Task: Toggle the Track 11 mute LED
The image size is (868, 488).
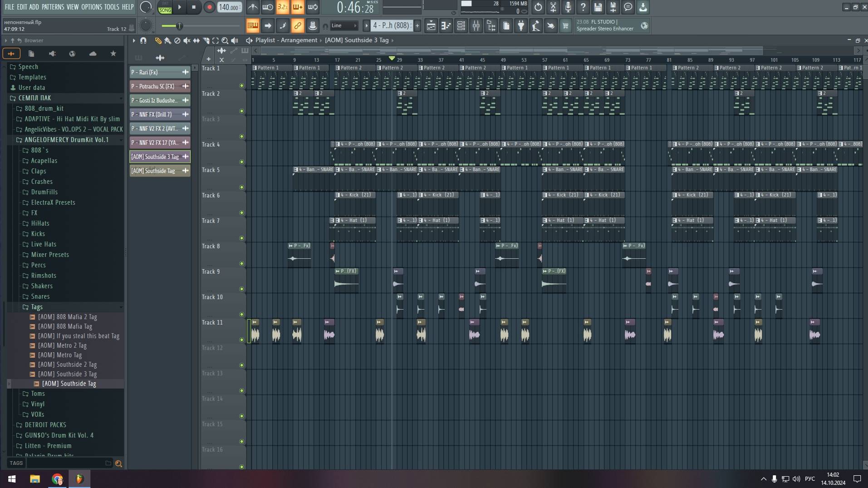Action: [241, 340]
